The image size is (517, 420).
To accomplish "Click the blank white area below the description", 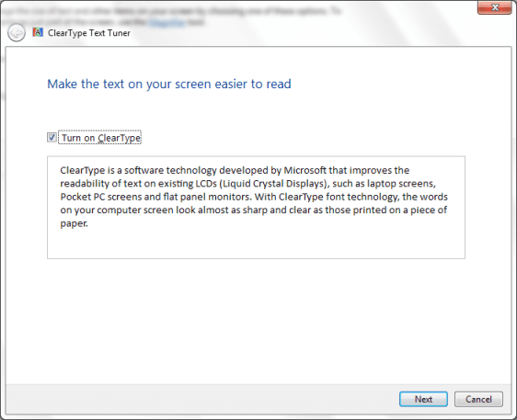I will pos(258,321).
